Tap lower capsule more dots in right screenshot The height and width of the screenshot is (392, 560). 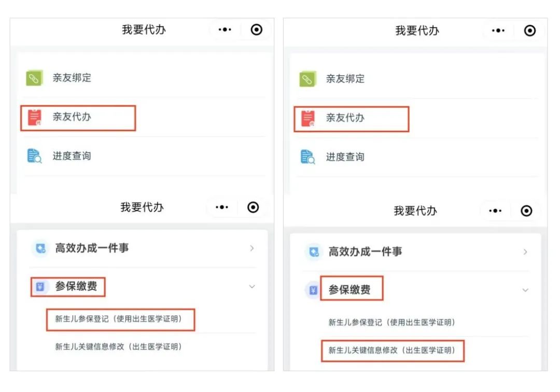point(495,211)
